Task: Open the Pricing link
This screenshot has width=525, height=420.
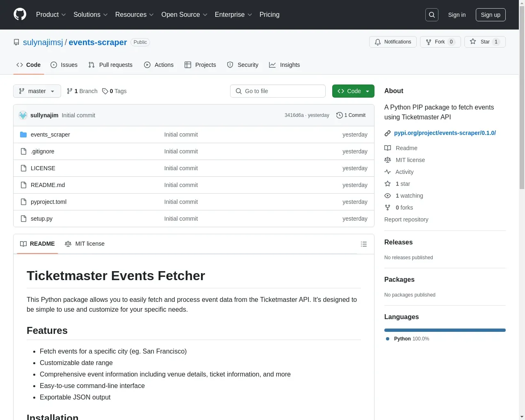Action: (x=269, y=15)
